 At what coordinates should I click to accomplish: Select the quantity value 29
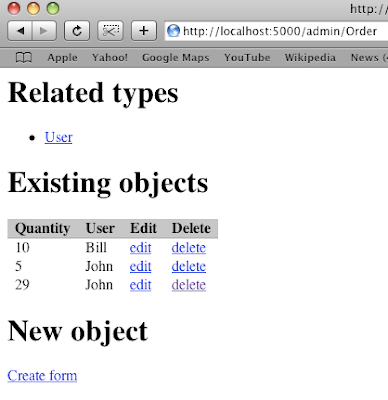(22, 285)
